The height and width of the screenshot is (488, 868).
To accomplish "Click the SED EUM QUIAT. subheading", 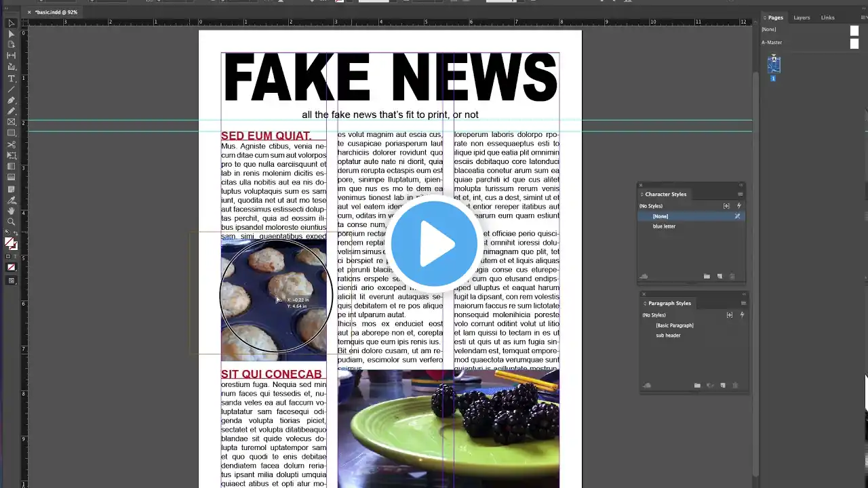I will 267,136.
